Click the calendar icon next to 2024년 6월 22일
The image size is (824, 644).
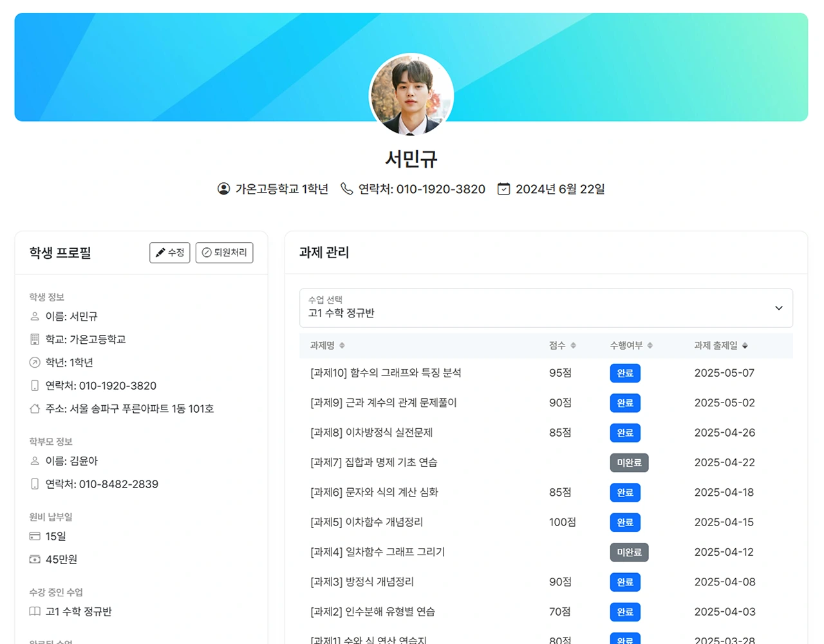[x=503, y=189]
